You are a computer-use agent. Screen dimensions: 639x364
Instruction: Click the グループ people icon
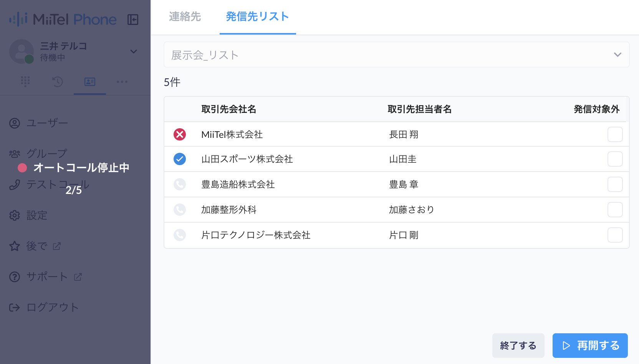[x=15, y=154]
